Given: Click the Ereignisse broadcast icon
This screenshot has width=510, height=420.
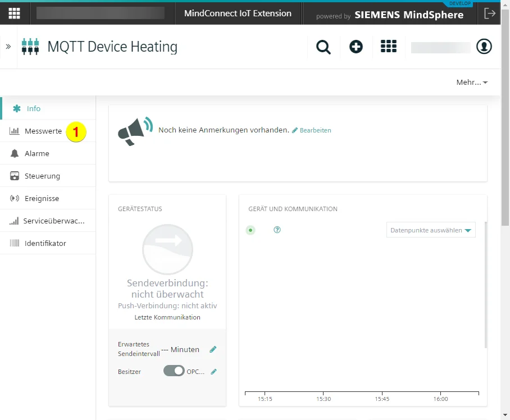Looking at the screenshot, I should click(x=15, y=198).
